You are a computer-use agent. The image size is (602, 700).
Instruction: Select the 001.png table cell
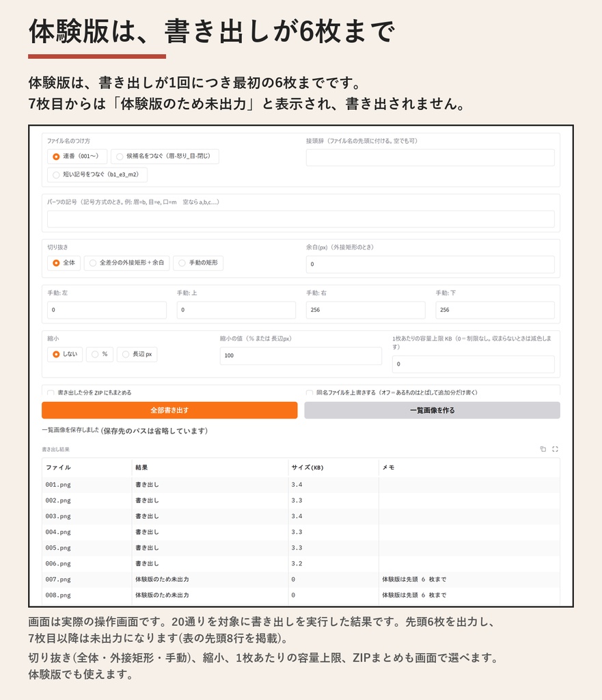[87, 485]
